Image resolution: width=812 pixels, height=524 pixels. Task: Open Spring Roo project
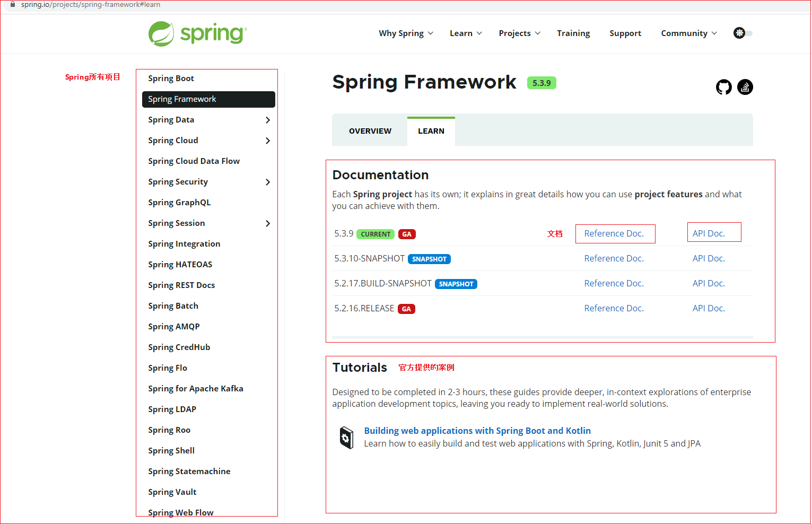coord(169,430)
